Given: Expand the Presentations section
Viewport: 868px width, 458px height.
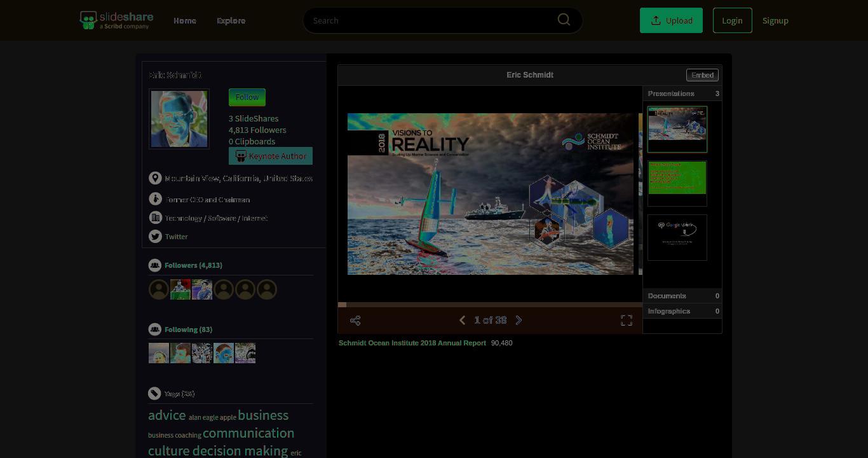Looking at the screenshot, I should click(x=682, y=94).
